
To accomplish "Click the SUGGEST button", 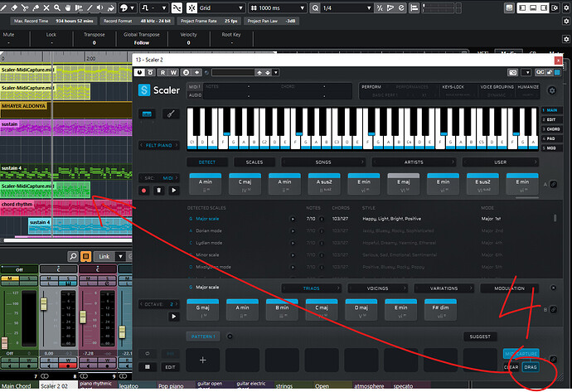I will point(480,336).
